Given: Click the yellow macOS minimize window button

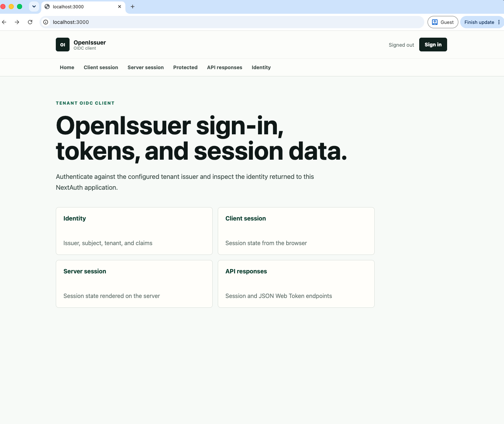Looking at the screenshot, I should (11, 7).
